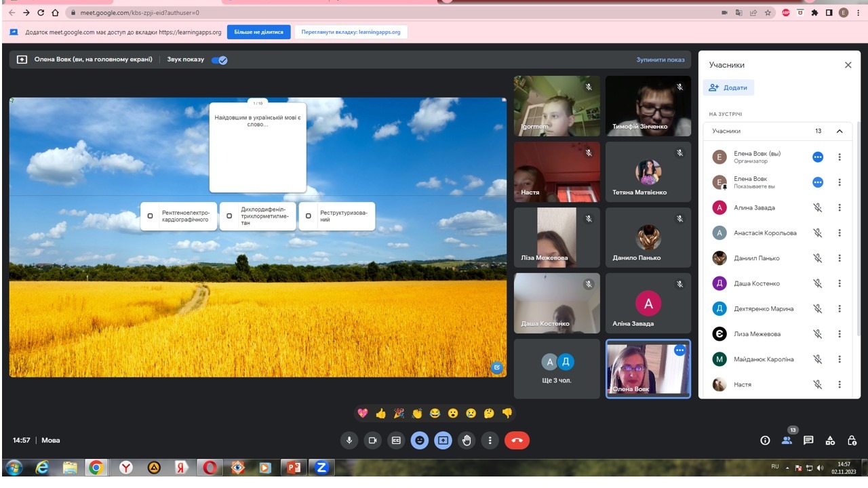
Task: Check the "Реструктуризований" answer checkbox
Action: pyautogui.click(x=308, y=216)
